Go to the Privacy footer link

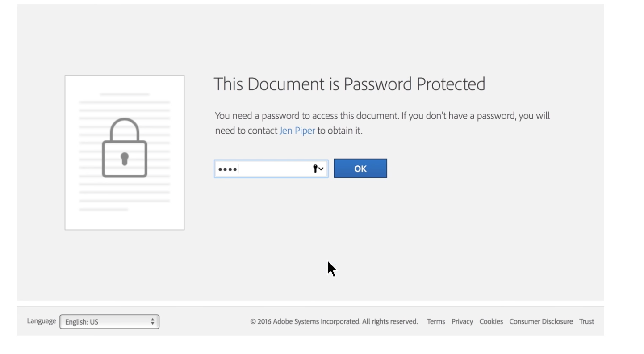click(x=462, y=321)
